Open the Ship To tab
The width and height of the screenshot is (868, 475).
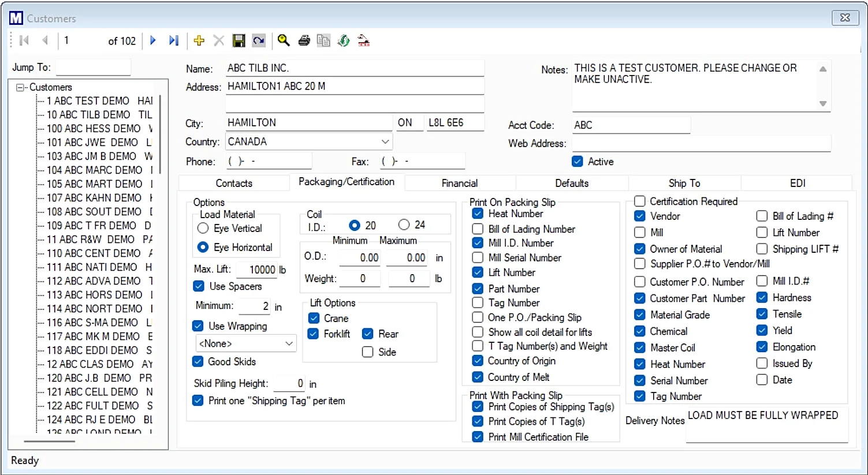pos(684,182)
